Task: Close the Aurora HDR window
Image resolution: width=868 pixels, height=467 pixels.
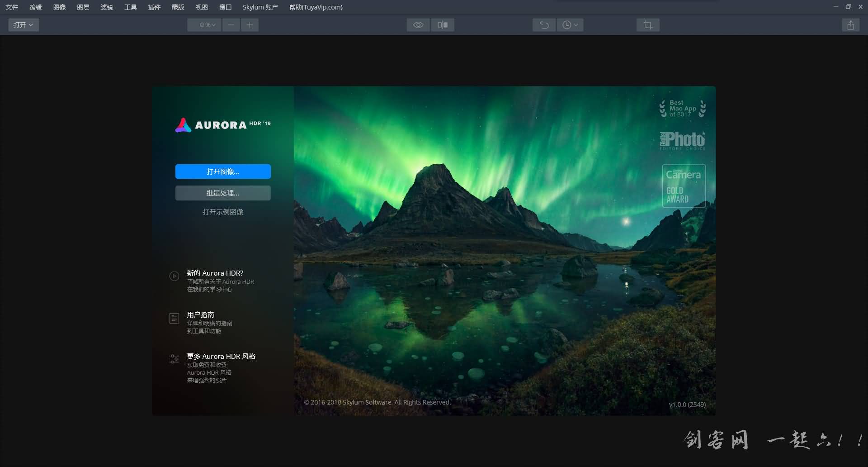Action: 861,7
